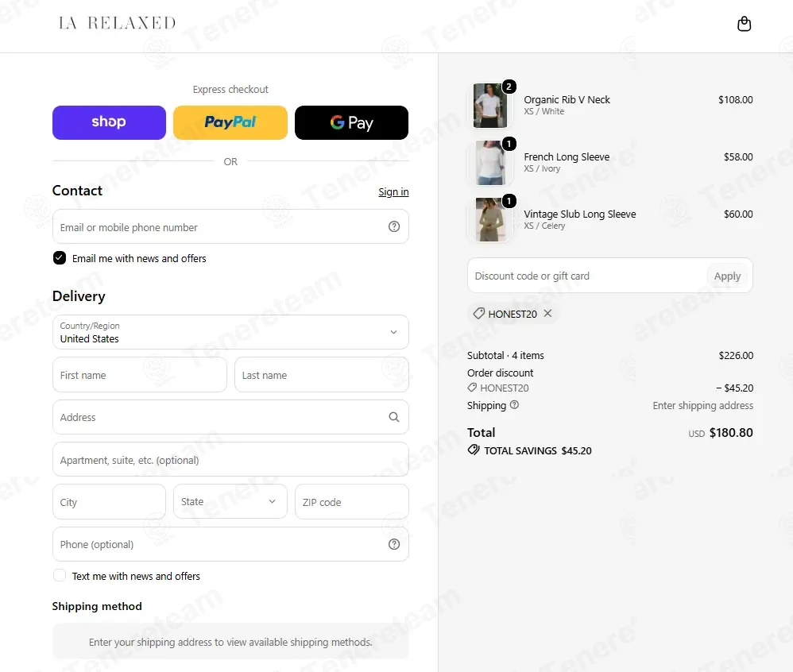This screenshot has width=793, height=672.
Task: Pay with Shop Pay express button
Action: pyautogui.click(x=109, y=122)
